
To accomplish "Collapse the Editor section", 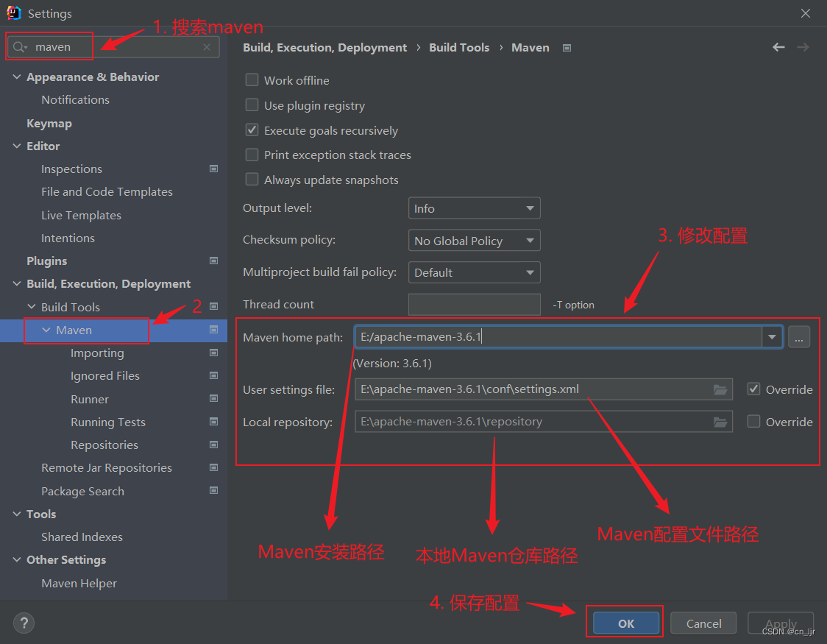I will 17,146.
